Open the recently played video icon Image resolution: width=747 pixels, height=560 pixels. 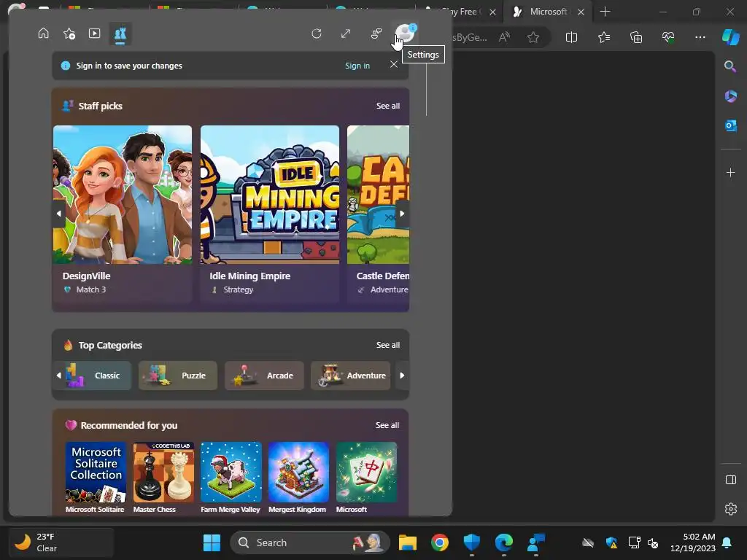click(94, 34)
